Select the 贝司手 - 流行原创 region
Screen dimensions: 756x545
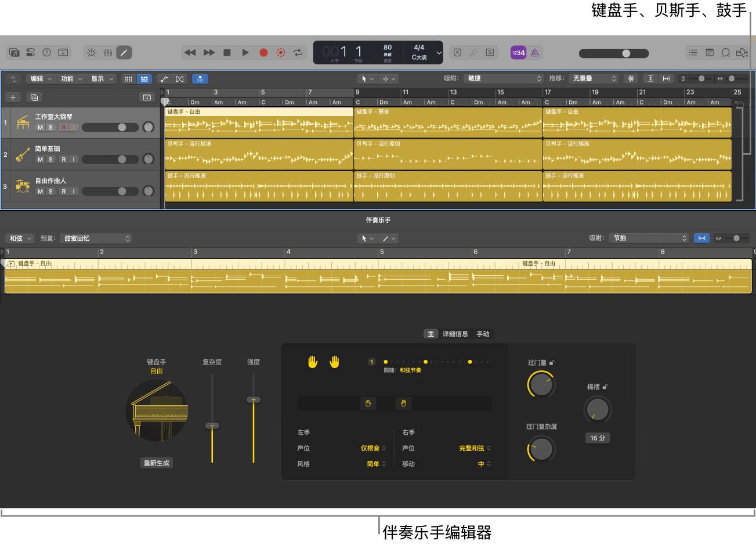click(447, 154)
